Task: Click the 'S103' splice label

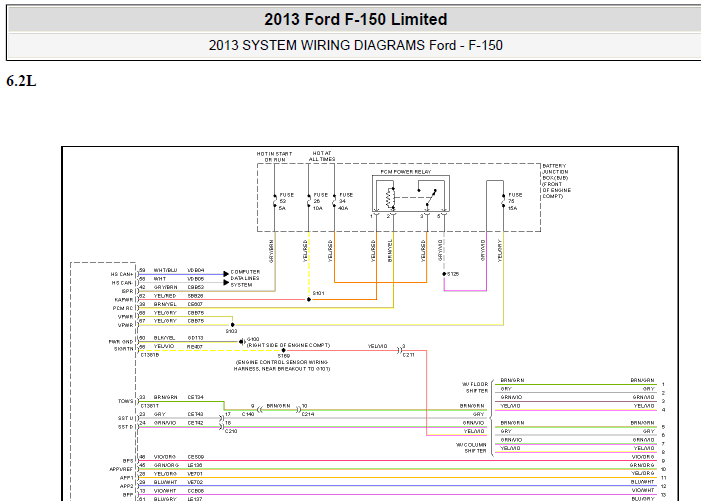Action: click(x=231, y=331)
